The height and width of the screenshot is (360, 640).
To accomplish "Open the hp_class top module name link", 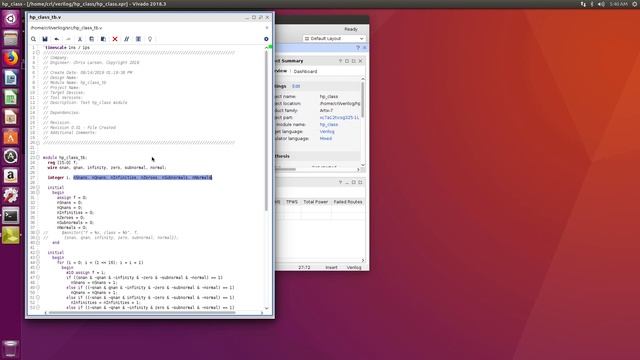I will pos(329,124).
